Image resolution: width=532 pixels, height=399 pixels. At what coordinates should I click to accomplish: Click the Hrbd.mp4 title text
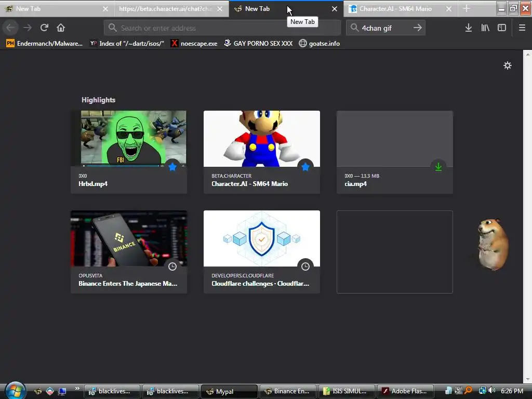(93, 184)
